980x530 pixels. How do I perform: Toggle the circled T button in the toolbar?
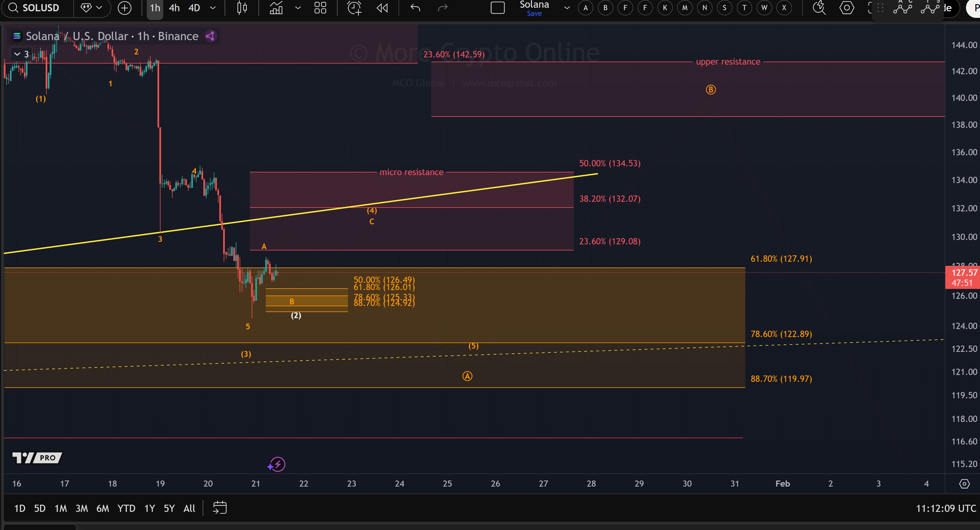pyautogui.click(x=744, y=8)
